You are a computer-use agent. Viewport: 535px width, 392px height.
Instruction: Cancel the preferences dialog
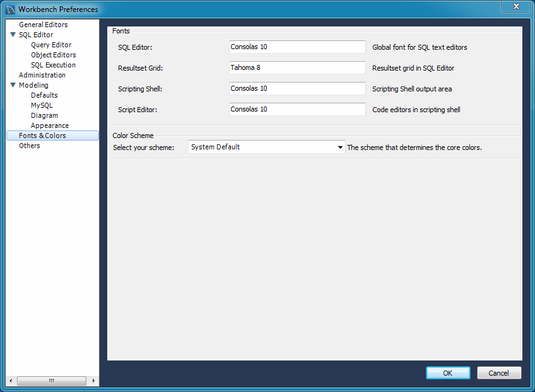point(499,373)
